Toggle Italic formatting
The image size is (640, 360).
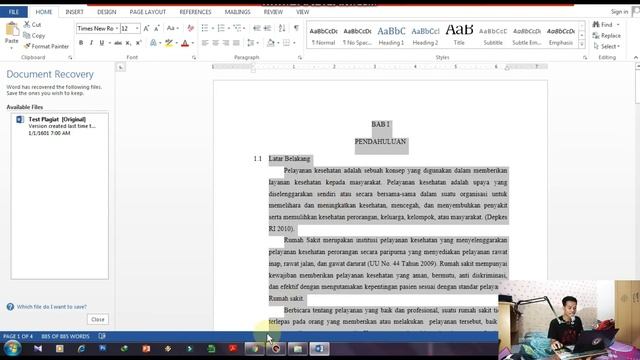(91, 43)
